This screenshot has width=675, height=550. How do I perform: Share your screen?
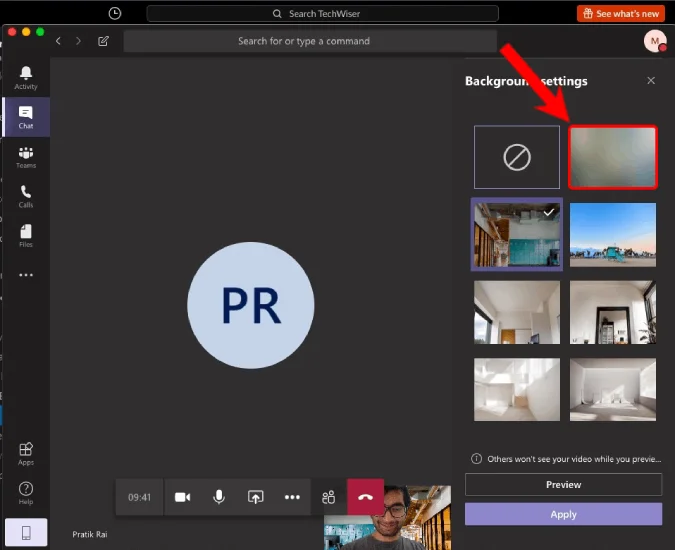(255, 497)
